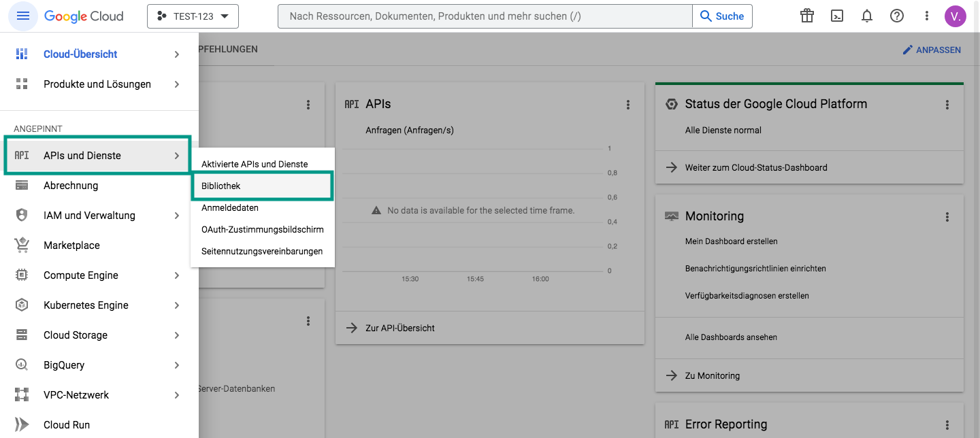Viewport: 980px width, 438px height.
Task: Expand the Cloud Storage chevron
Action: 177,335
